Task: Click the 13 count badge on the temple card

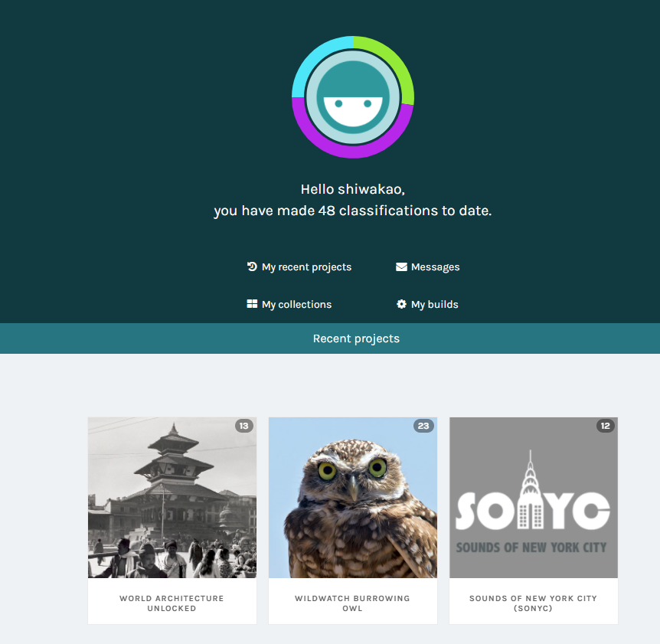Action: (x=244, y=426)
